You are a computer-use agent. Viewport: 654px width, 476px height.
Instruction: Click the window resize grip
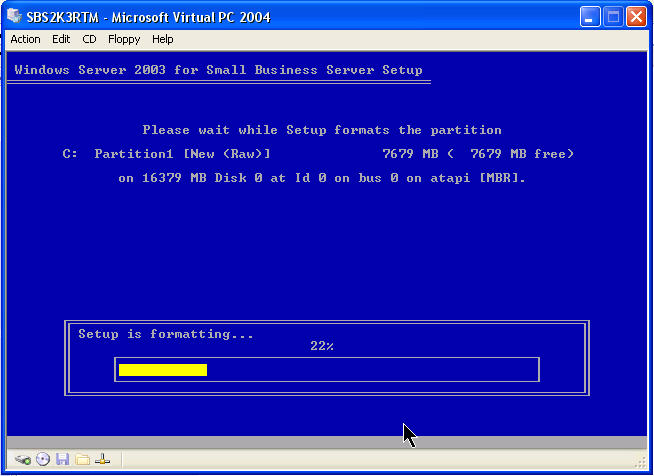[x=640, y=462]
